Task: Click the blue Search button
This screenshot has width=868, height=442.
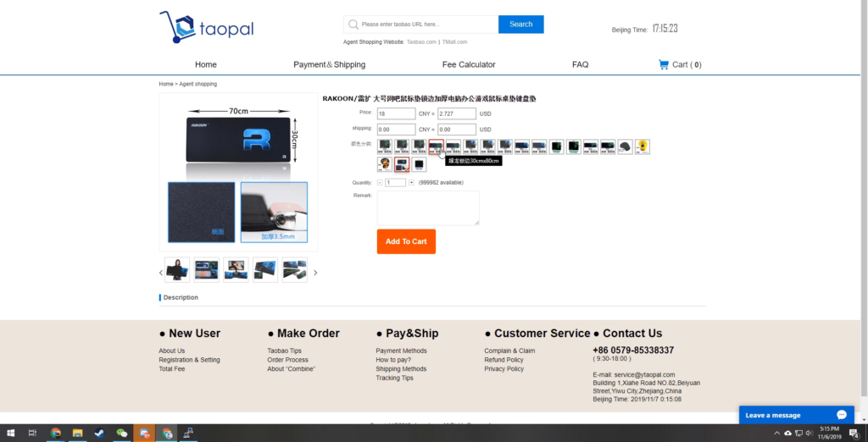Action: click(x=521, y=25)
